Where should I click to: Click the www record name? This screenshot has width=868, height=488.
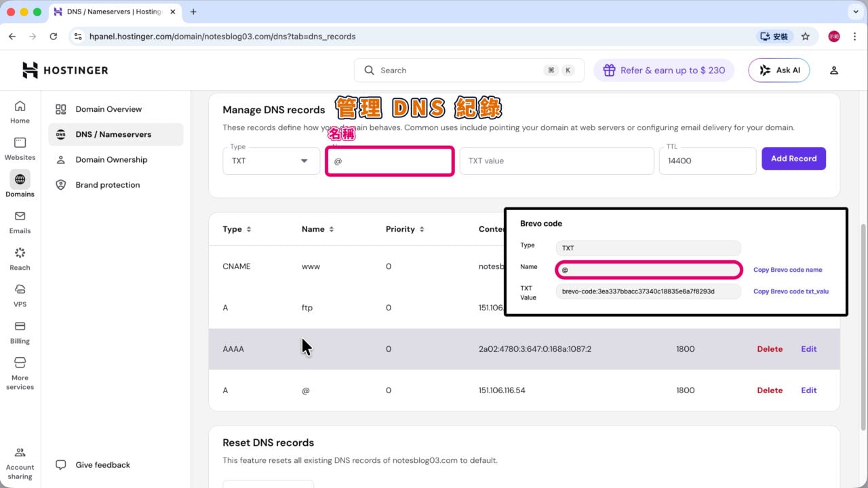311,266
